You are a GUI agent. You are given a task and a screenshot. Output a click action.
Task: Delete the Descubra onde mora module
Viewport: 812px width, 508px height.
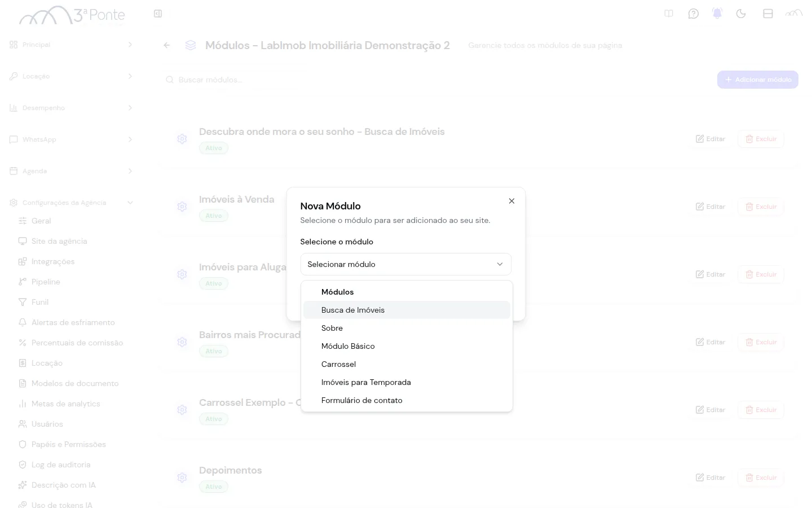click(x=761, y=139)
